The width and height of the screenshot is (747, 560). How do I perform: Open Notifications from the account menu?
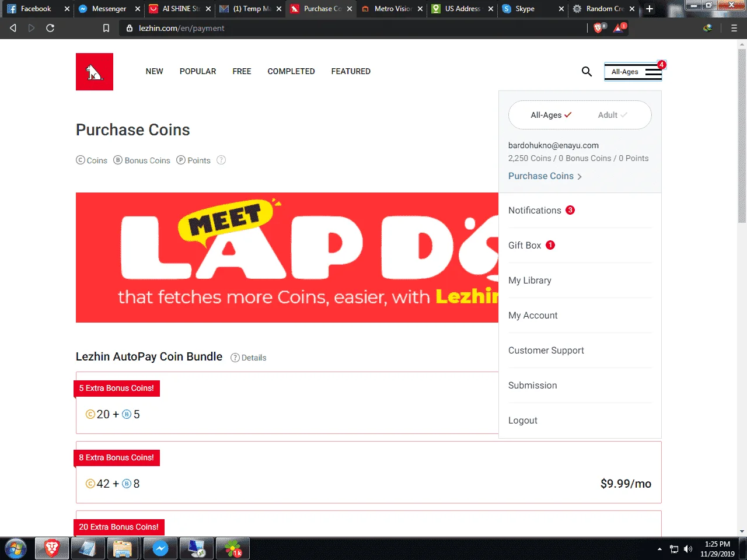580,210
